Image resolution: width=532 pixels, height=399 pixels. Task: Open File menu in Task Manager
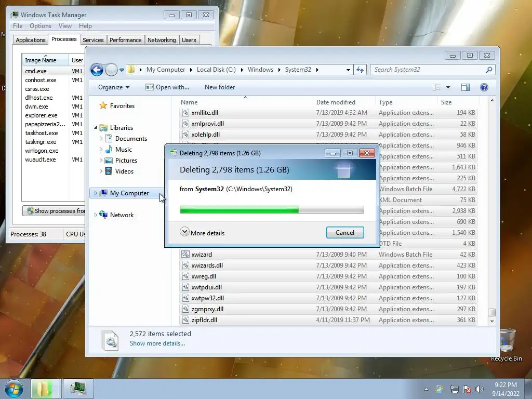pyautogui.click(x=18, y=26)
